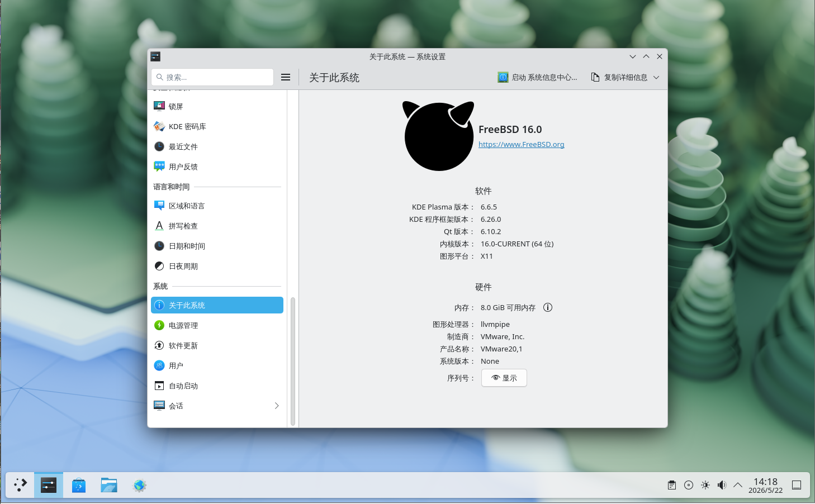Open volume control in system tray
815x504 pixels.
722,485
